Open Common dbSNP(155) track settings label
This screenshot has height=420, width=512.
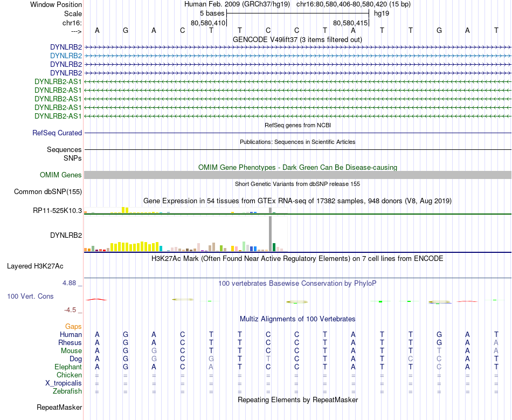[48, 192]
